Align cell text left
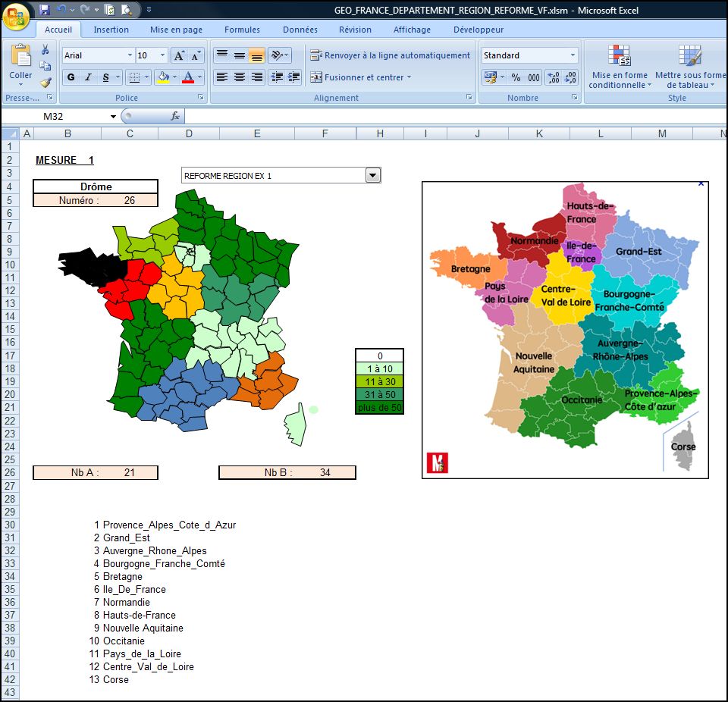The width and height of the screenshot is (728, 702). [222, 77]
